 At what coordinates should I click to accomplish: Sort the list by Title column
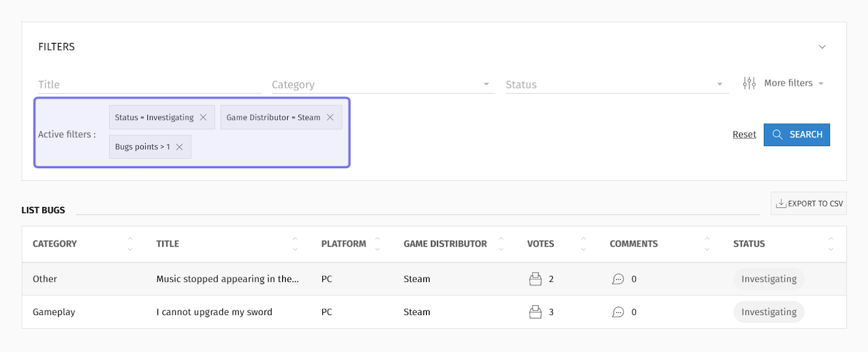coord(295,244)
